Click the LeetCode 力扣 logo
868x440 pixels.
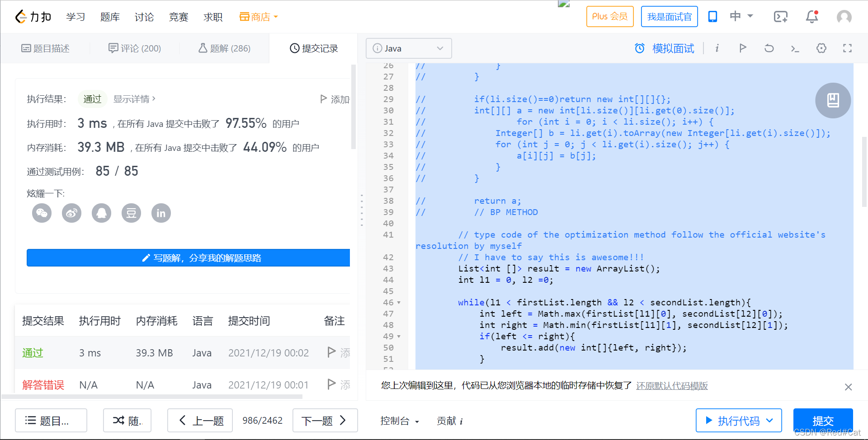pos(33,17)
